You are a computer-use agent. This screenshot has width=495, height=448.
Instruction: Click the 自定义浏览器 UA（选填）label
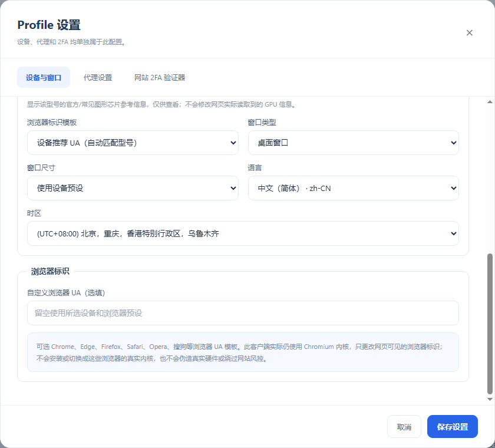(x=66, y=292)
